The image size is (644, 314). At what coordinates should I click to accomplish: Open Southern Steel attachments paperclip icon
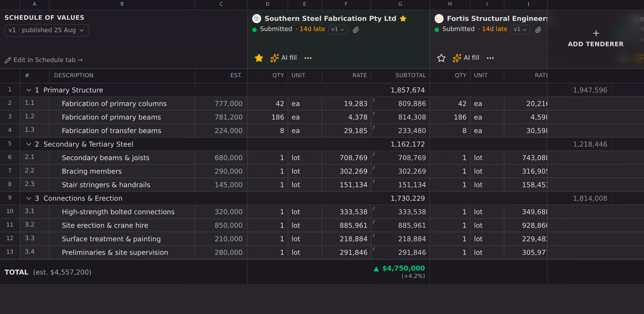tap(356, 29)
